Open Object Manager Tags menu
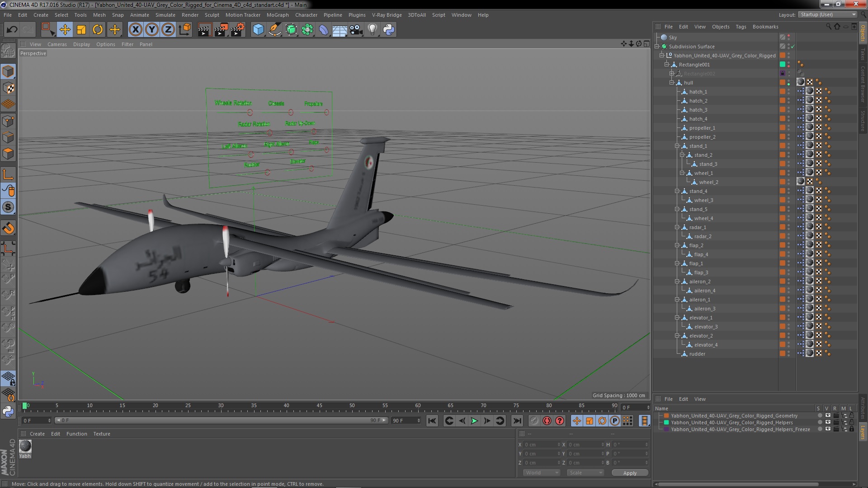 pyautogui.click(x=741, y=27)
